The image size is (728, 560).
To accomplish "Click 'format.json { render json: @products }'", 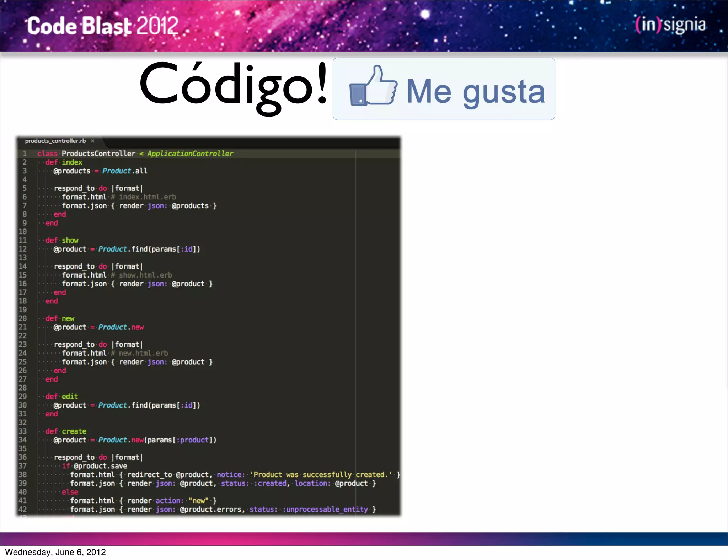I will 139,206.
